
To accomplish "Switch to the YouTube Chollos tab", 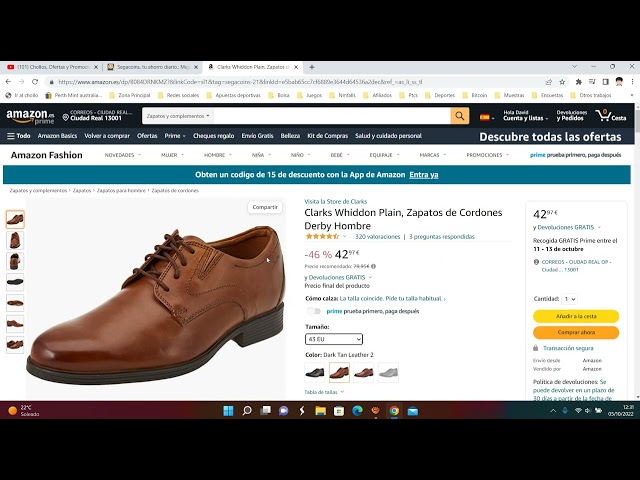I will [x=52, y=67].
